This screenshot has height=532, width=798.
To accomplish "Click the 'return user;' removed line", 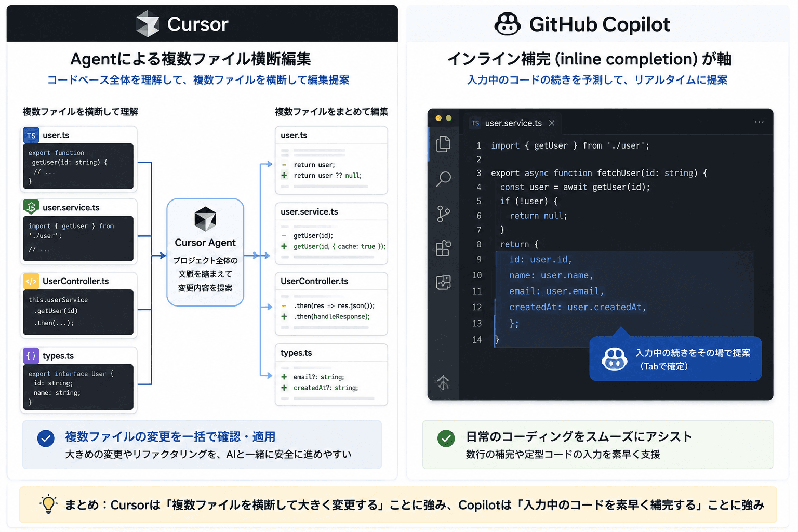I will coord(314,165).
